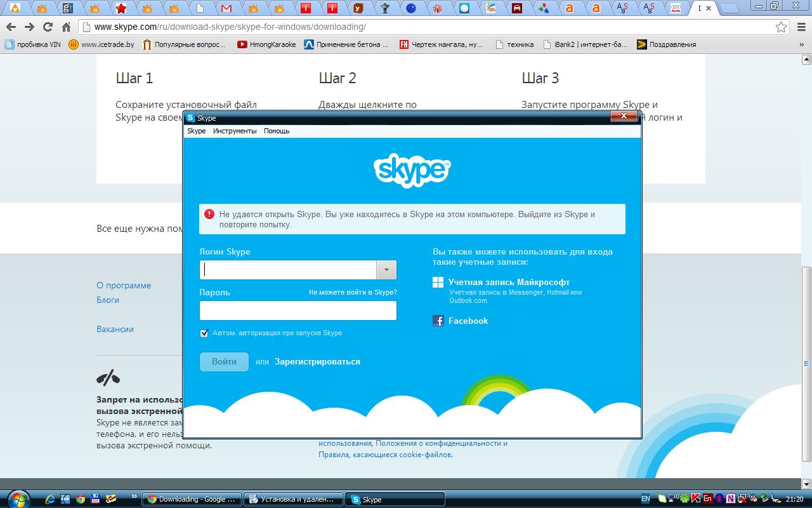Open the iBank2 bookmark
The width and height of the screenshot is (812, 508).
tap(585, 44)
